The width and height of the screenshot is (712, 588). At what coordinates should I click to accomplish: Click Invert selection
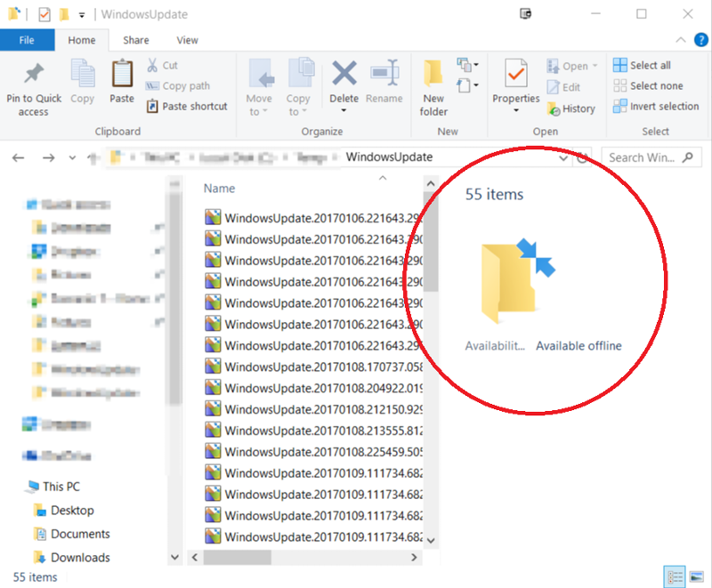click(656, 106)
